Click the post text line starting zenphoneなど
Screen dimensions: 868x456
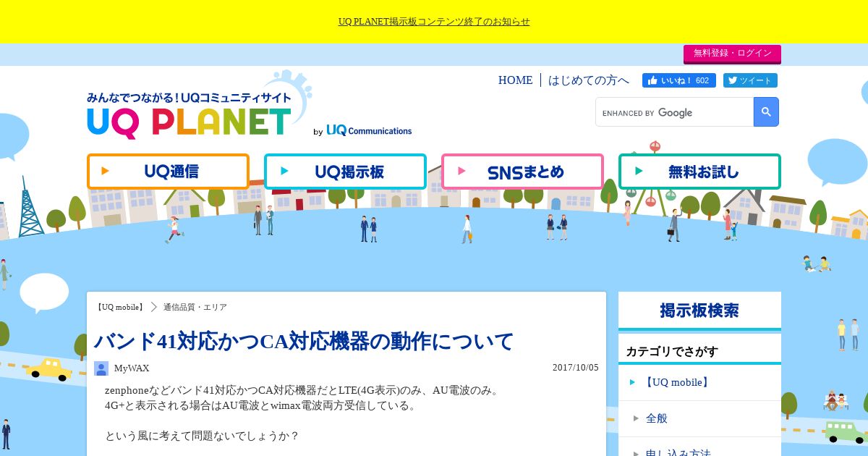click(x=303, y=391)
